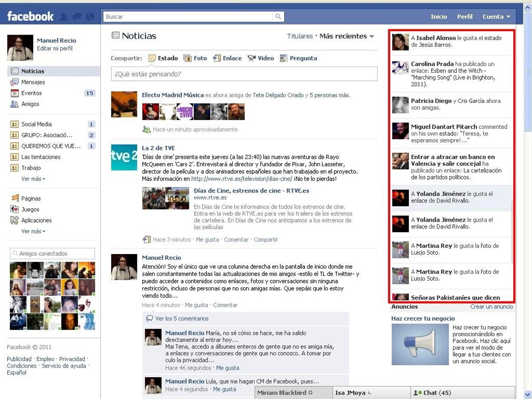This screenshot has height=399, width=532.
Task: Click the ¿Qué estás pensando? status box
Action: pos(244,74)
